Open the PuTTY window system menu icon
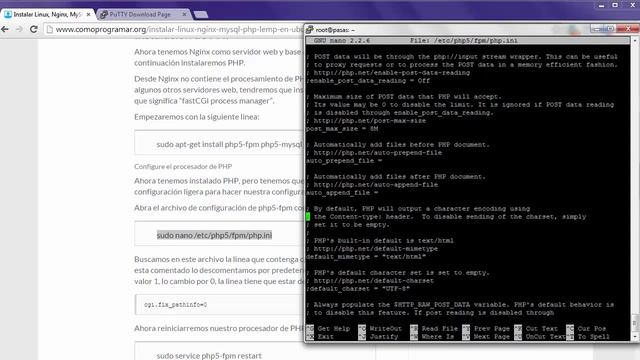This screenshot has height=360, width=640. (x=310, y=30)
